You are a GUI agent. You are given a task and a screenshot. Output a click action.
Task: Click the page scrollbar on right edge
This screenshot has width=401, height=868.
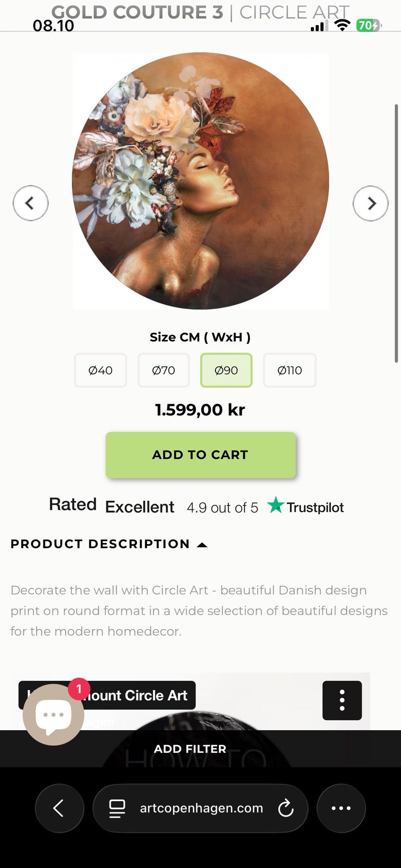(396, 233)
